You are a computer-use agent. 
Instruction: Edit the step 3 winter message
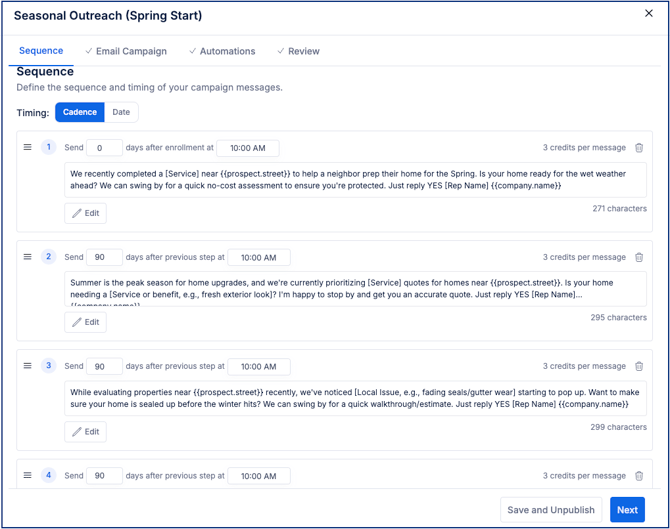point(85,432)
